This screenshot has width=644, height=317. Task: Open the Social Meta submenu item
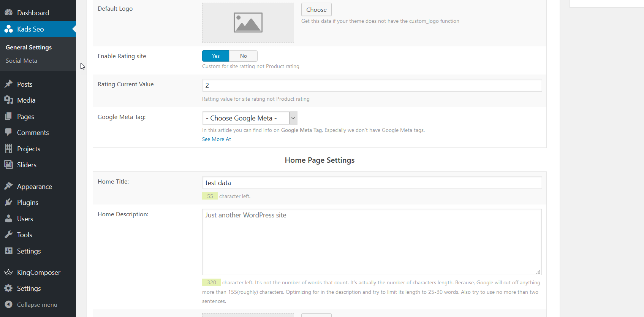(x=21, y=60)
